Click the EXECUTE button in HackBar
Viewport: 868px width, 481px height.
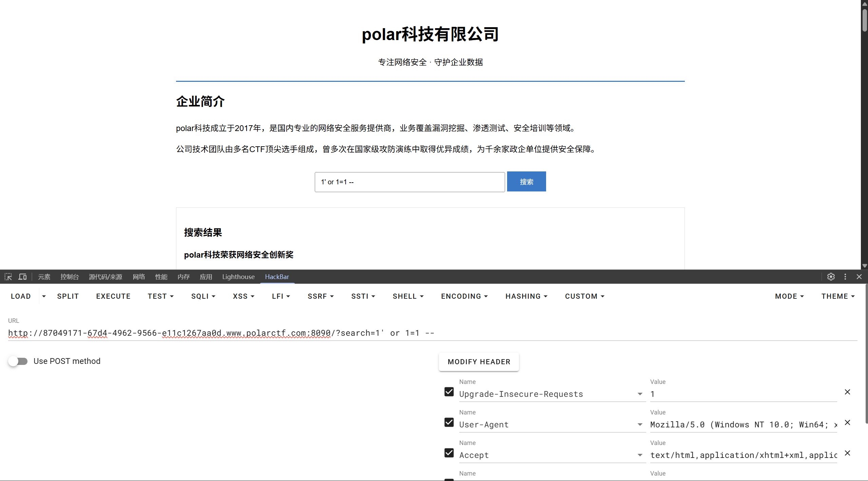[113, 296]
